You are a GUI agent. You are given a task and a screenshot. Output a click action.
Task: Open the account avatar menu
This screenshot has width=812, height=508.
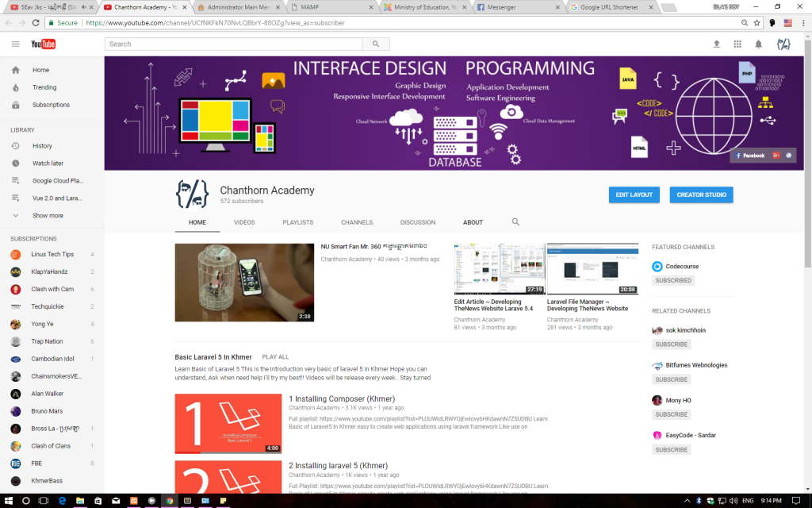click(783, 44)
